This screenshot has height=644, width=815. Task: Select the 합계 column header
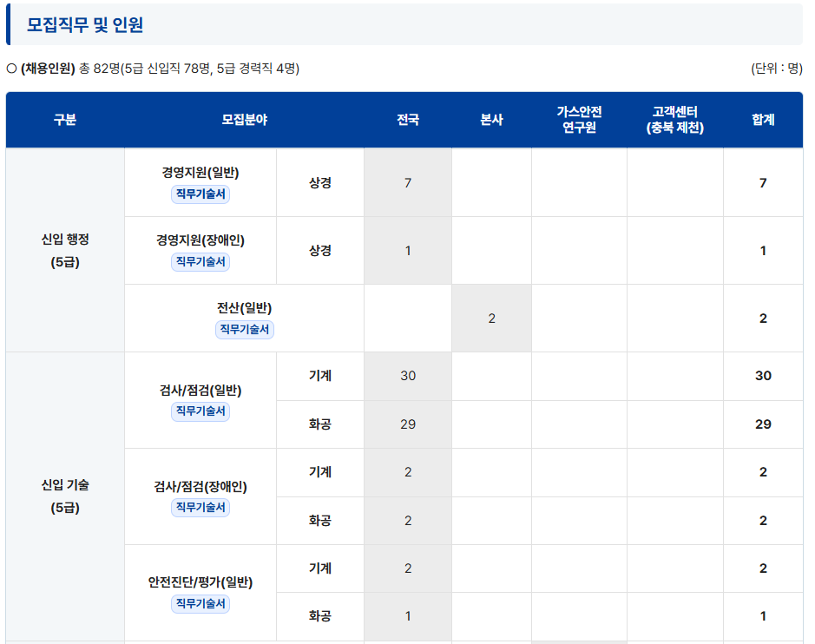tap(763, 120)
